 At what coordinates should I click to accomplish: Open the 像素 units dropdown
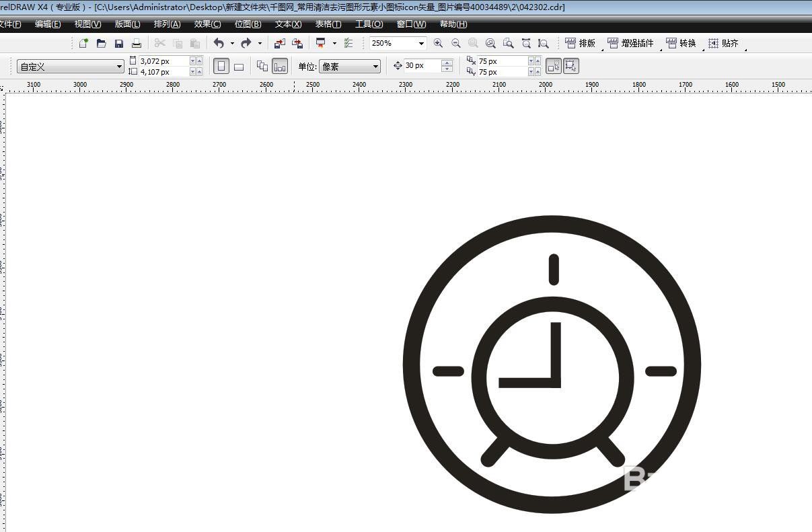(x=375, y=67)
